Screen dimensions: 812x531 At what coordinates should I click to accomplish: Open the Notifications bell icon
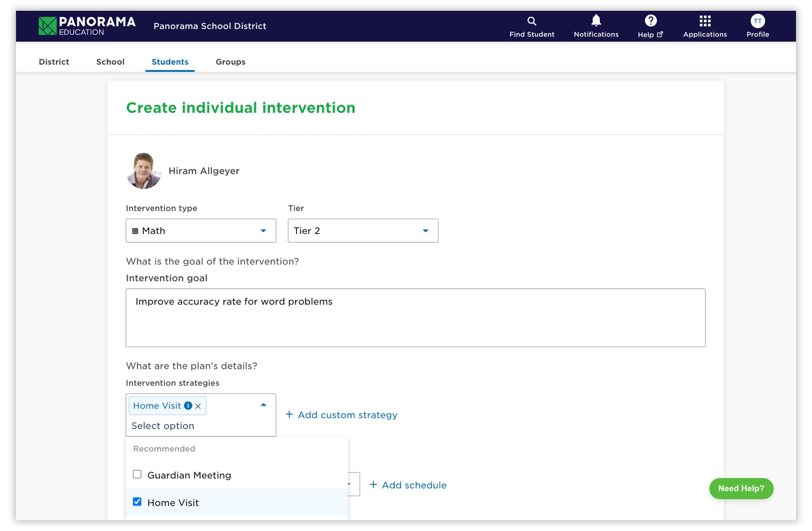596,21
